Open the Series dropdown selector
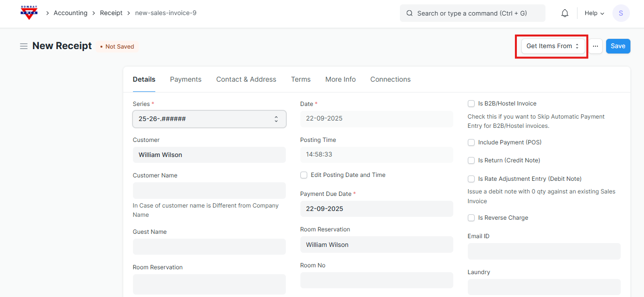 (x=209, y=119)
